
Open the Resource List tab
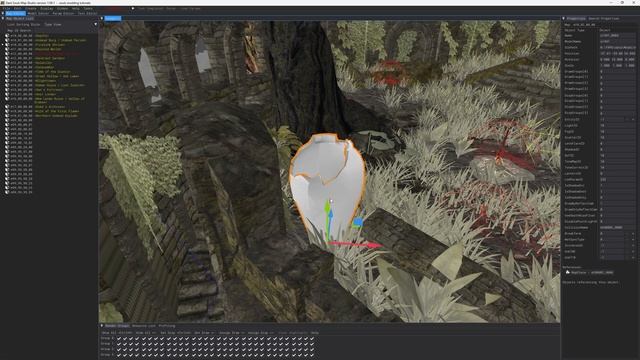pos(143,326)
